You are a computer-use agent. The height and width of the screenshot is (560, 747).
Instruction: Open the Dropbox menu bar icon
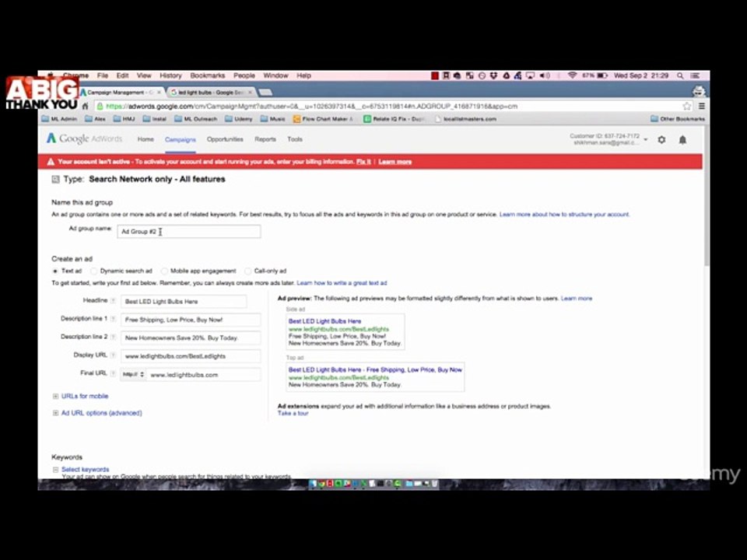click(493, 75)
